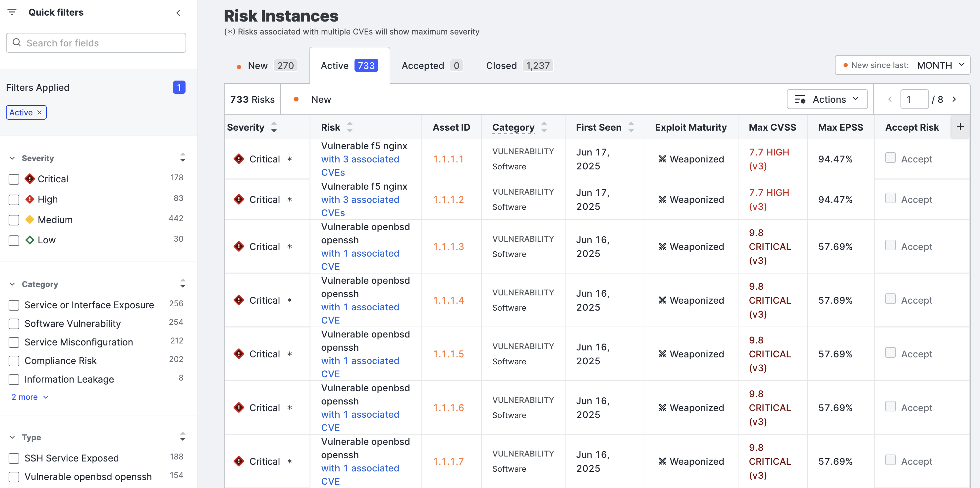Collapse the Quick filters side panel
The height and width of the screenshot is (488, 980).
coord(179,13)
